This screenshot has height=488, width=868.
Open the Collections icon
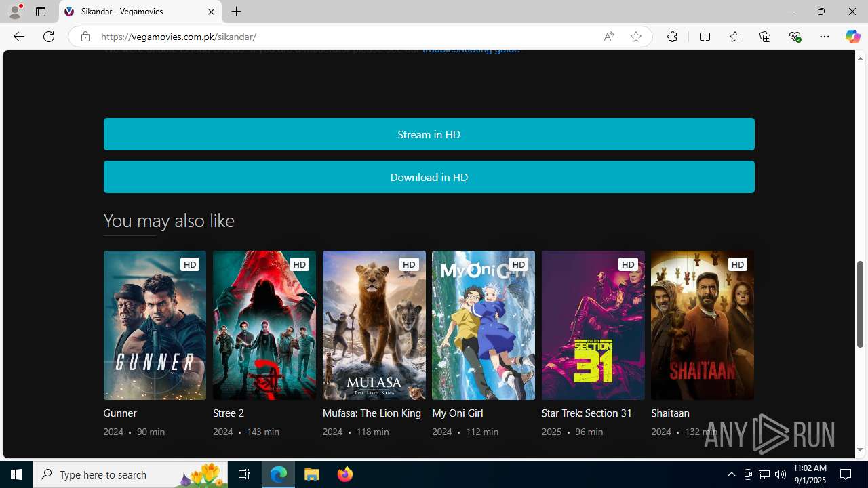765,37
